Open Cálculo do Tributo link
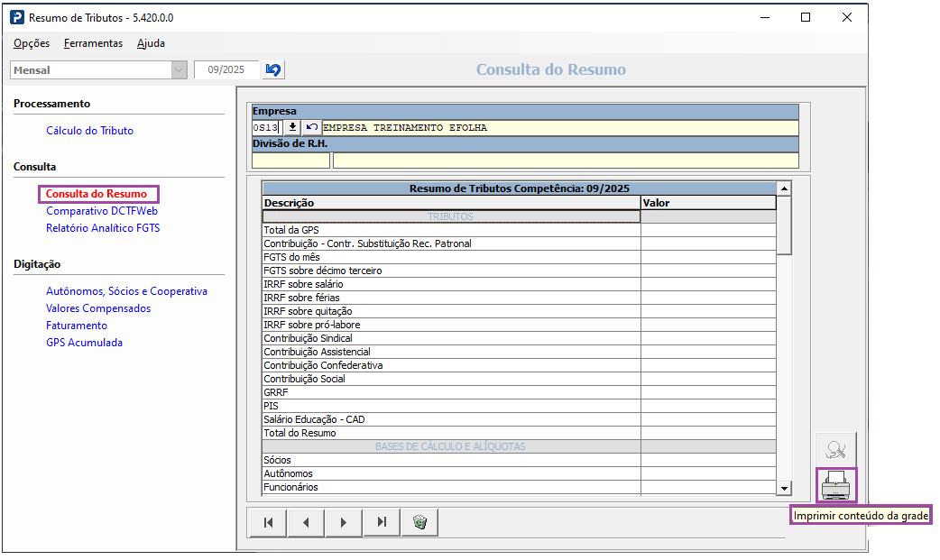The height and width of the screenshot is (560, 940). [x=89, y=131]
